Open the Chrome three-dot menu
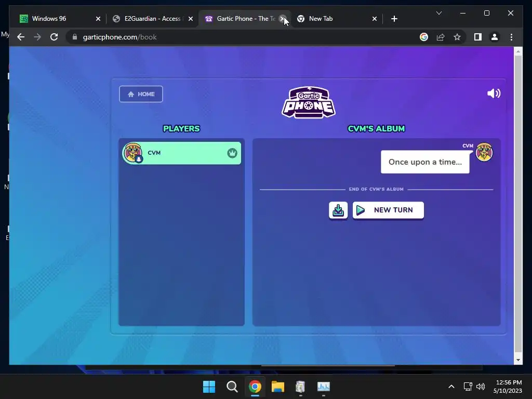Viewport: 532px width, 399px height. tap(511, 37)
